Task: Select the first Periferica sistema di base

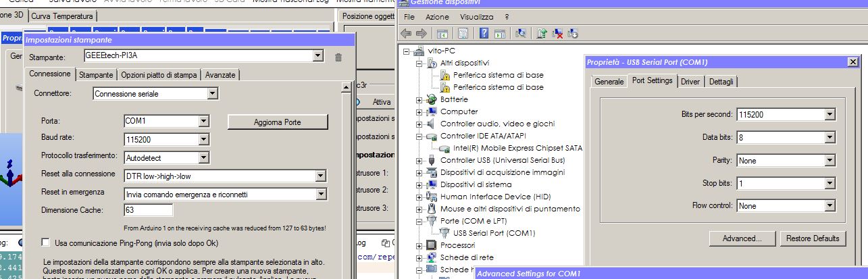Action: tap(497, 75)
